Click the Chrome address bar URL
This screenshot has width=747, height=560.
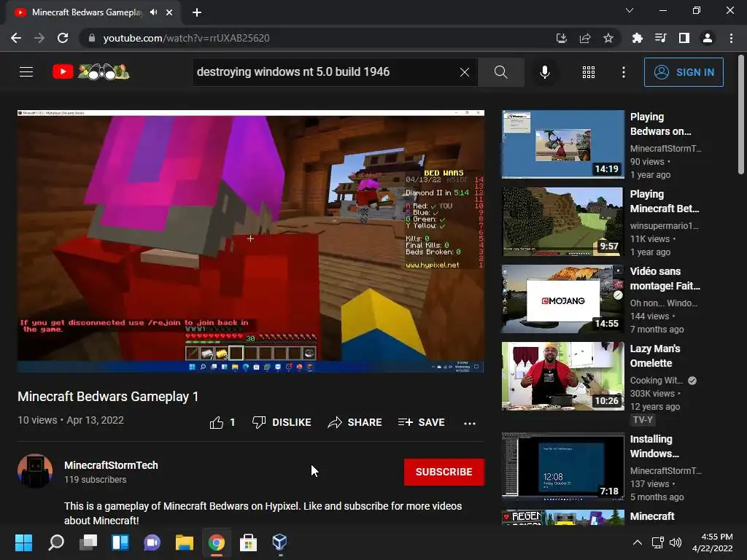click(186, 38)
